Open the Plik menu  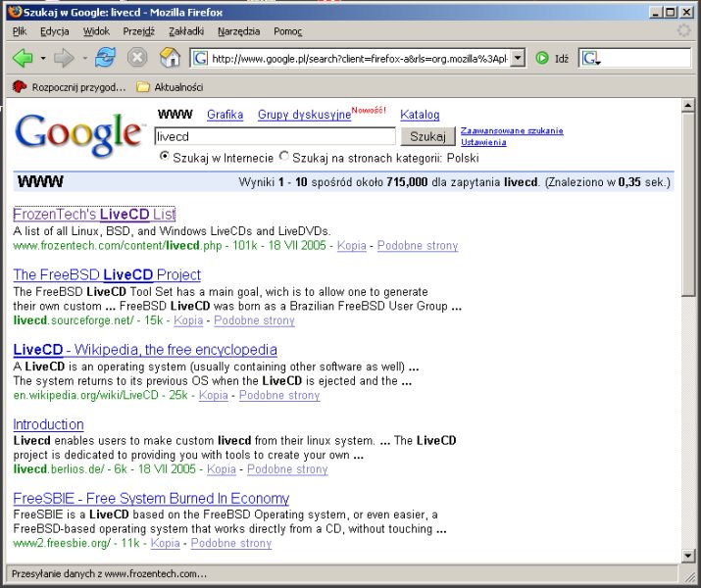coord(20,31)
